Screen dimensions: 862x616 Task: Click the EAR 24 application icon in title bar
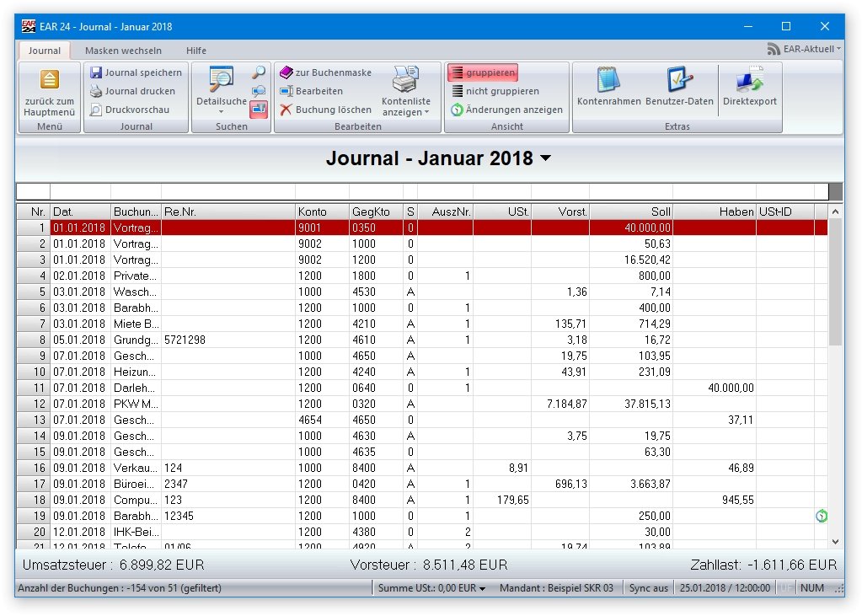(x=28, y=26)
